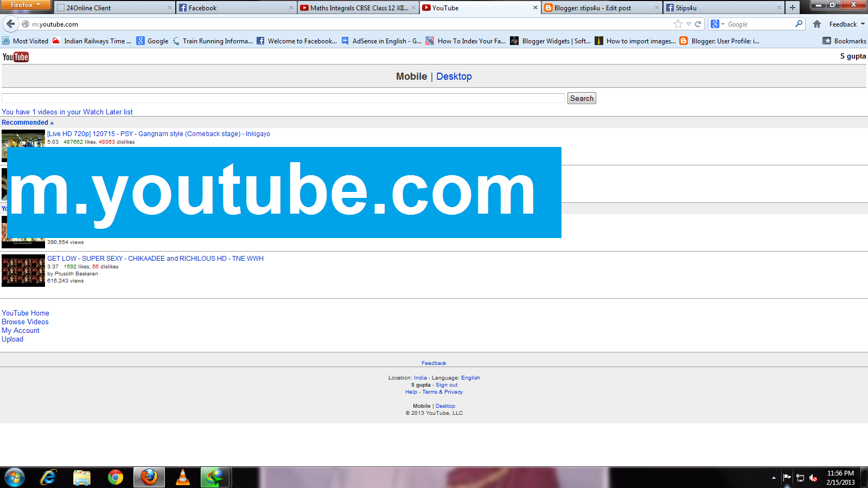Image resolution: width=868 pixels, height=488 pixels.
Task: Change location via India link
Action: pyautogui.click(x=420, y=378)
